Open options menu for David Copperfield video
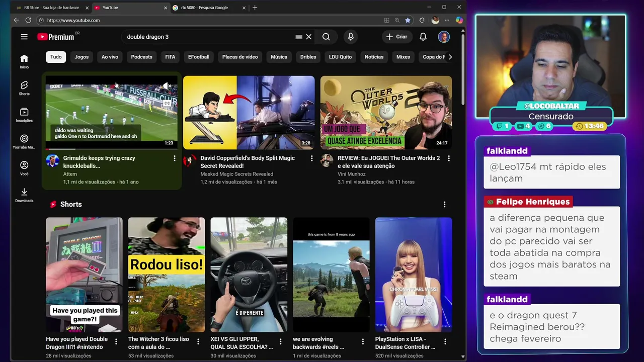This screenshot has width=644, height=362. click(311, 158)
